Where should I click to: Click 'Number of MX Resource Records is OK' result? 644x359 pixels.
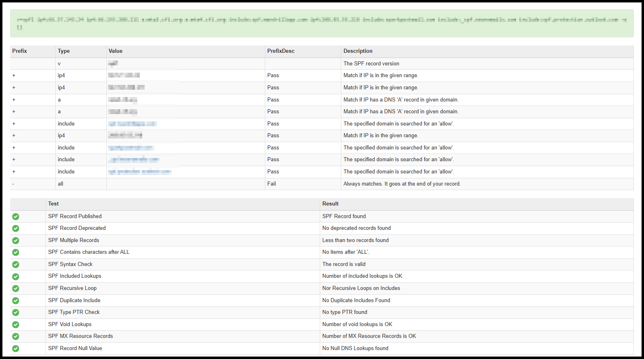tap(369, 336)
